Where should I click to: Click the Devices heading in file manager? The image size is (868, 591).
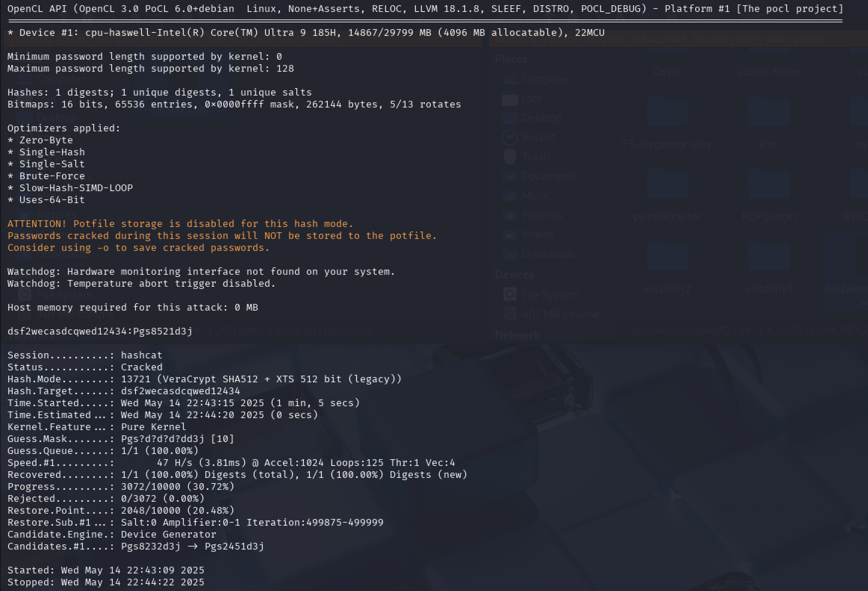coord(514,275)
